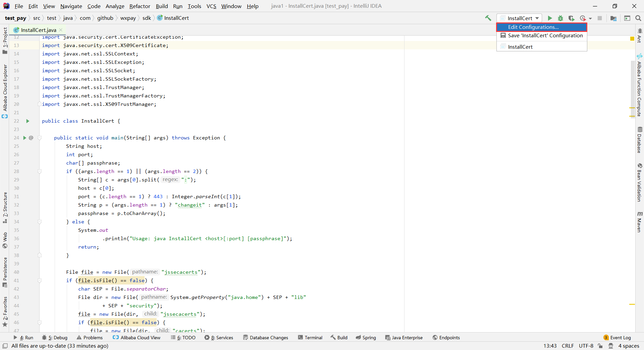
Task: Collapse the main method fold on line 24
Action: [x=39, y=138]
